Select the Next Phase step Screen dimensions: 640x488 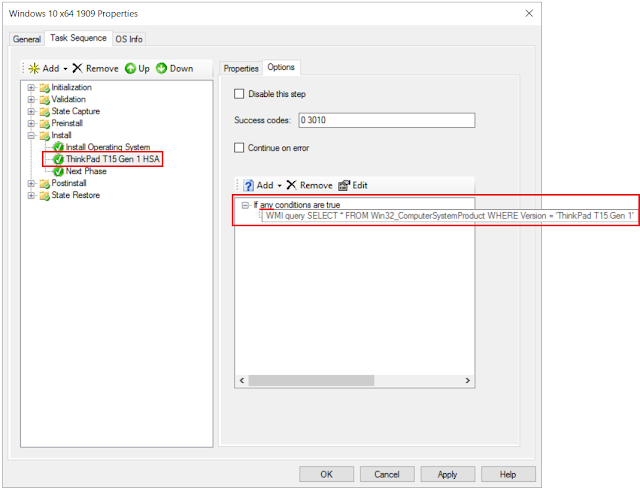click(x=86, y=171)
